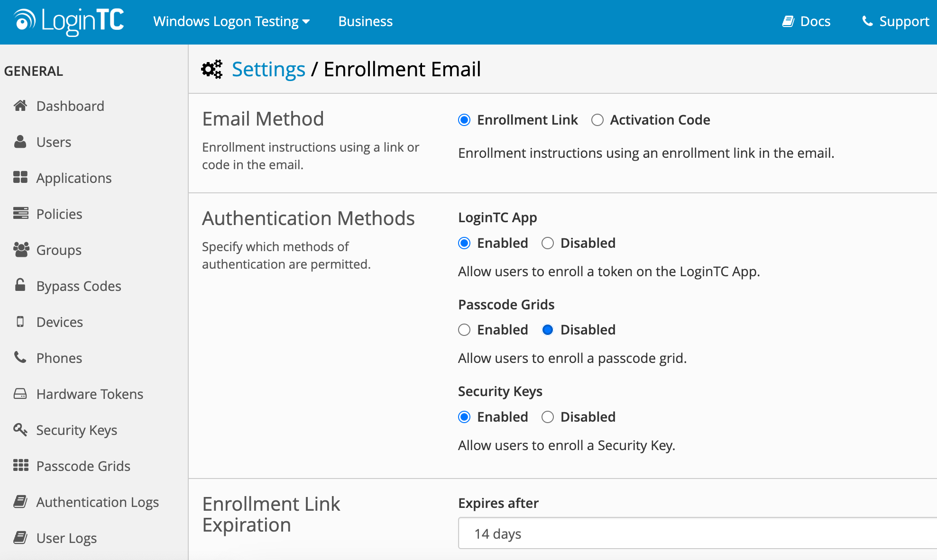Click the Bypass Codes unlock icon
937x560 pixels.
tap(20, 285)
